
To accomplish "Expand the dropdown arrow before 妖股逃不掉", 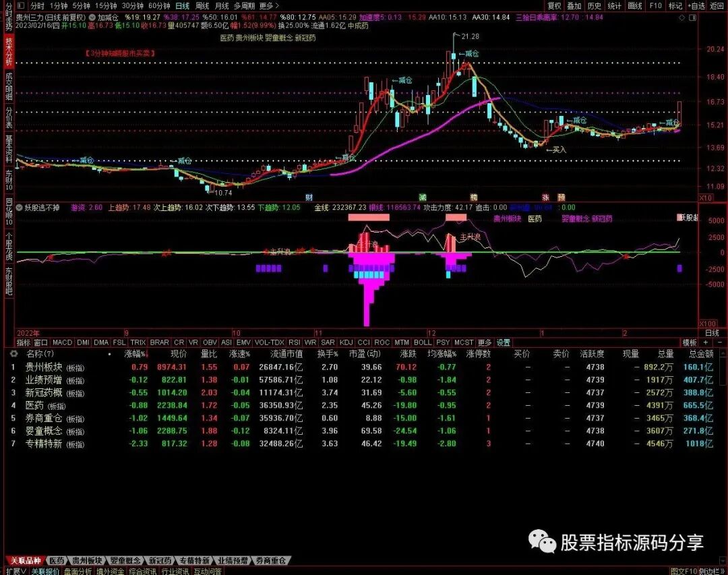I will (x=20, y=208).
